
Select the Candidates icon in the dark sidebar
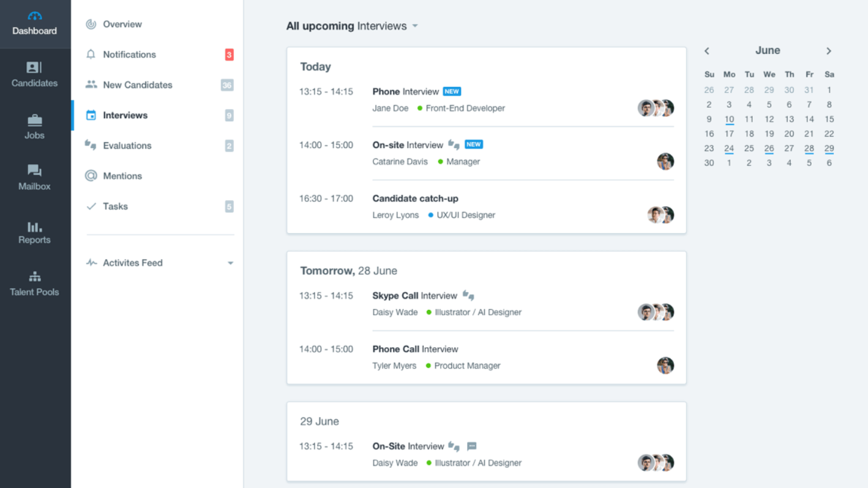pos(34,67)
